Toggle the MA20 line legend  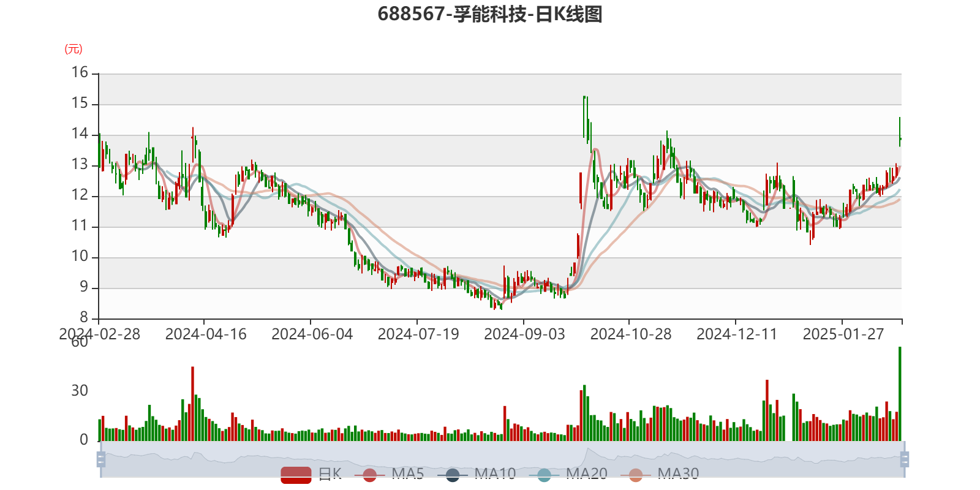pos(568,474)
